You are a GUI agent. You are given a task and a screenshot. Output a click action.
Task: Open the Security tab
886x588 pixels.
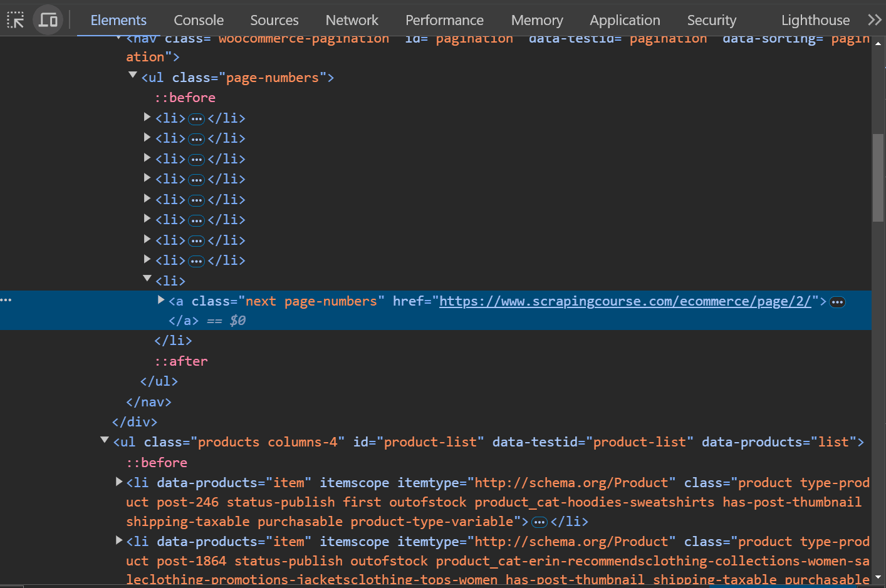[x=711, y=20]
